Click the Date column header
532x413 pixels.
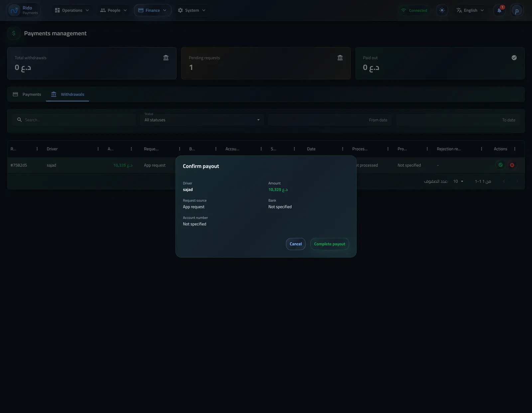coord(311,149)
